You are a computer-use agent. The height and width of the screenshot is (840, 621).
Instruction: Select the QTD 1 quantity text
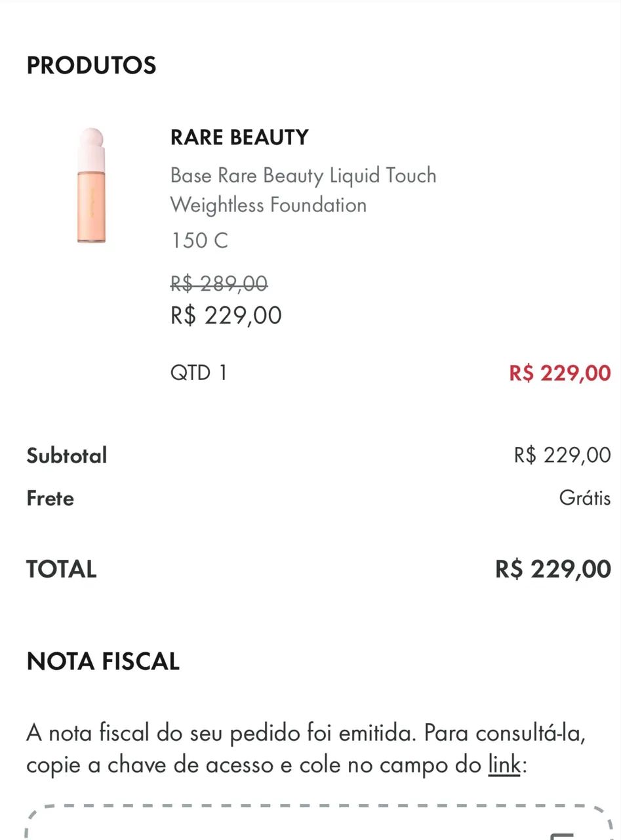tap(199, 373)
